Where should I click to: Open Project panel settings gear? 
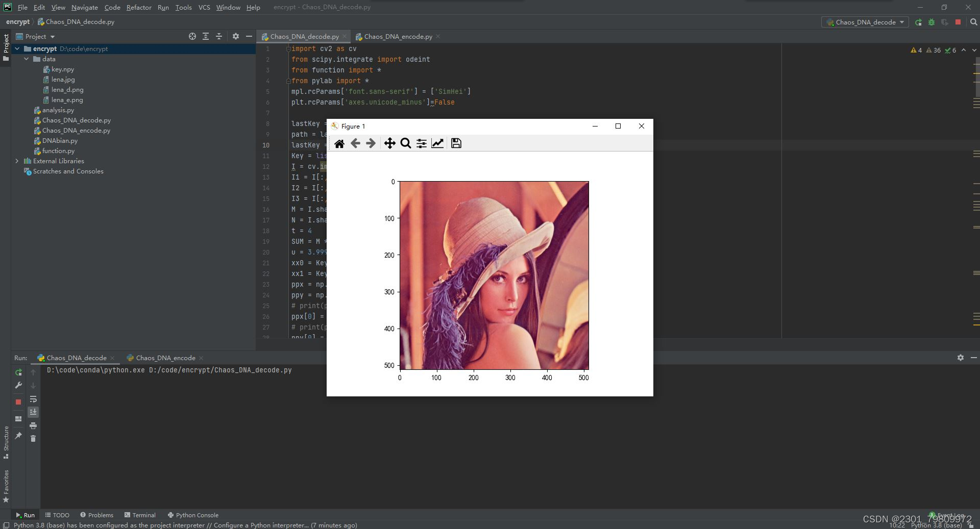[x=236, y=36]
